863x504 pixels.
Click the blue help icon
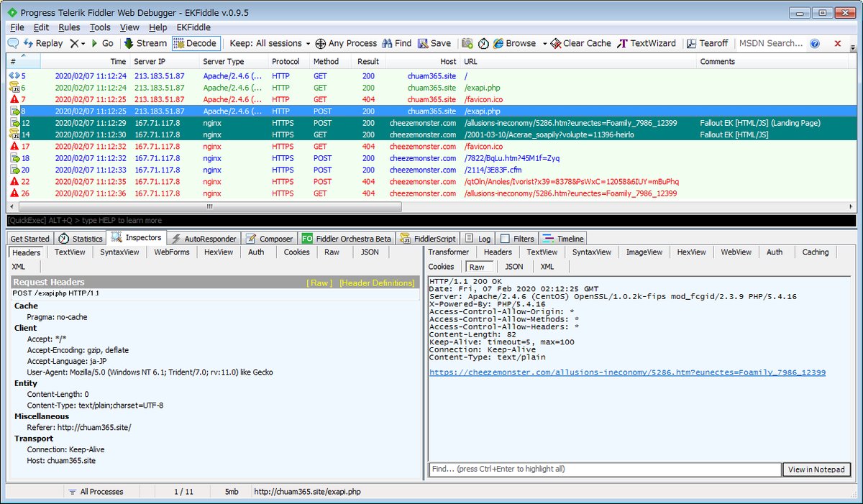pyautogui.click(x=815, y=43)
